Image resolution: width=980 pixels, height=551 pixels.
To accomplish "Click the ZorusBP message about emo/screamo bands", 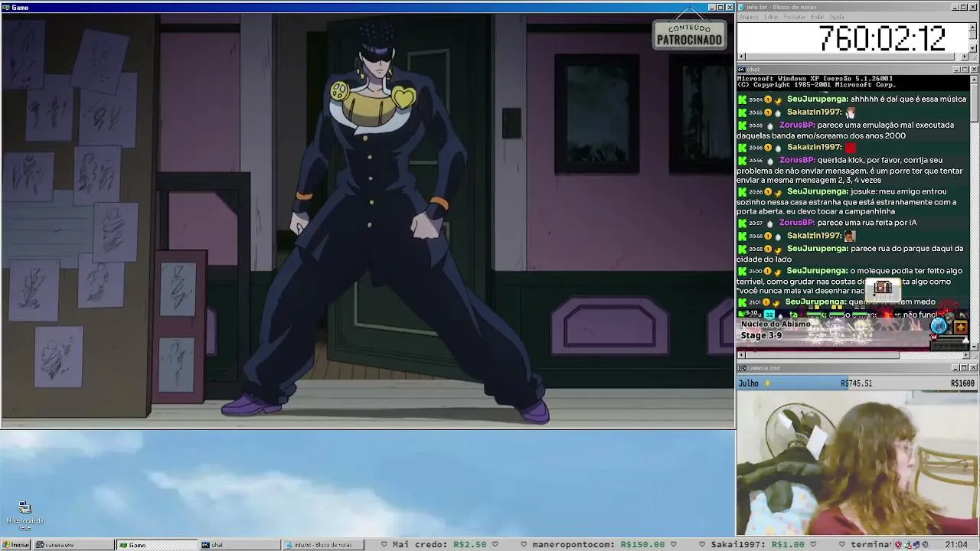I will click(851, 130).
